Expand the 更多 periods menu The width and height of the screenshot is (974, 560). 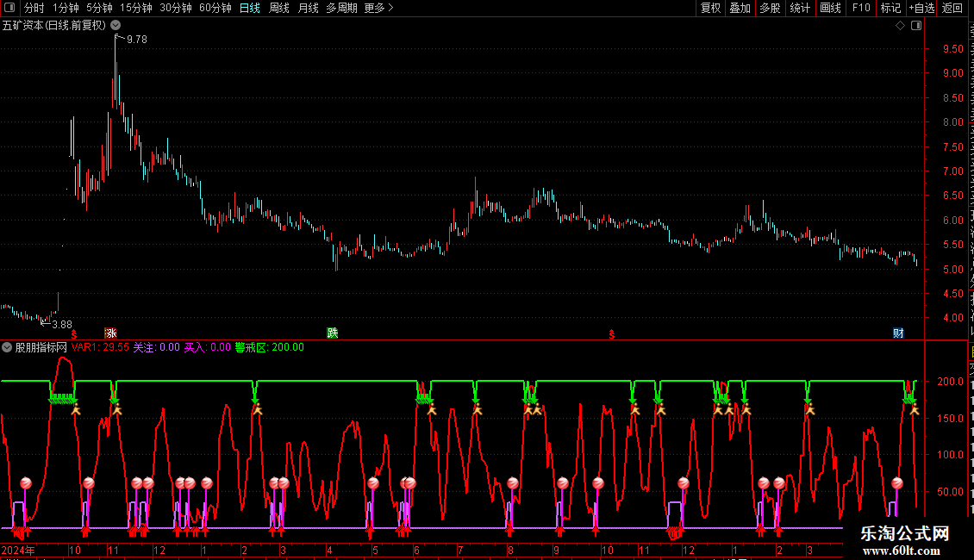point(378,8)
